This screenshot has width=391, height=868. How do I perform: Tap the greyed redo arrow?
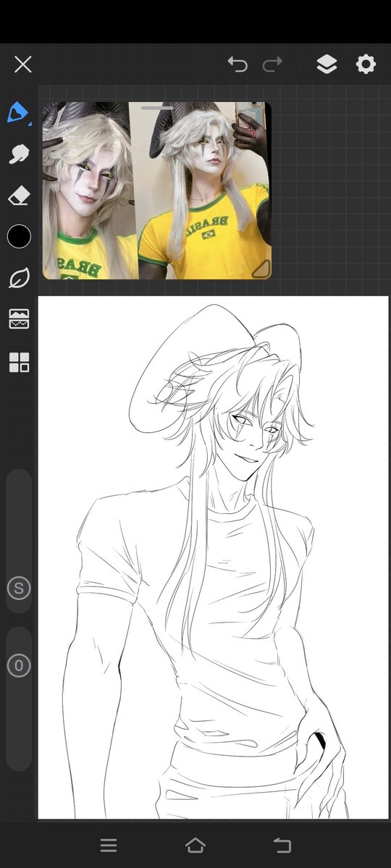click(272, 64)
